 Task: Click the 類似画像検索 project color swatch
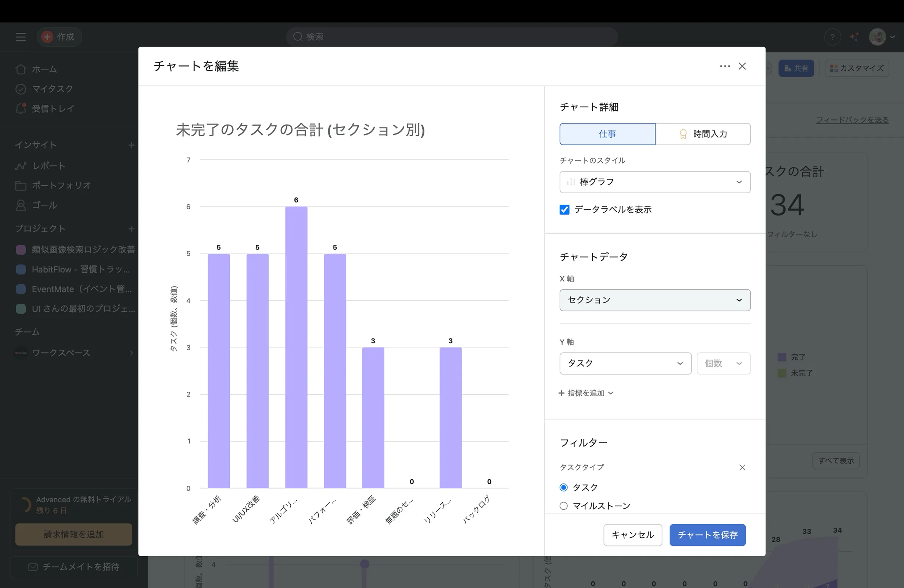(21, 250)
